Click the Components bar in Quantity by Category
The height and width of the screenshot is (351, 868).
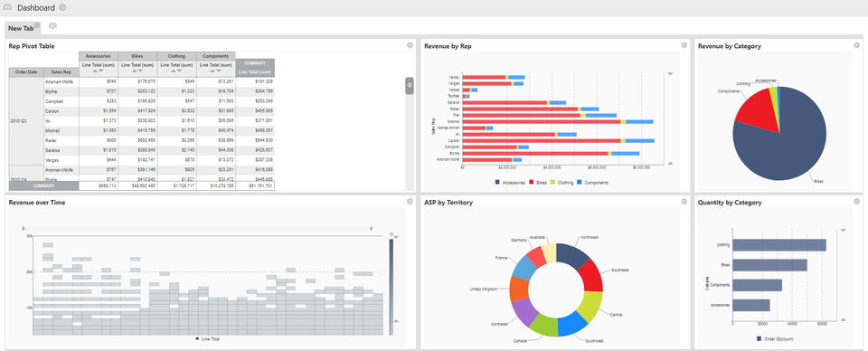[758, 285]
